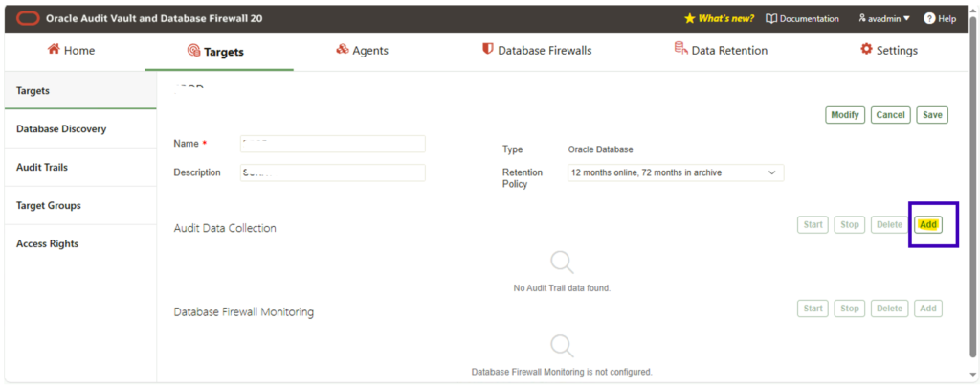Open the Retention Policy dropdown
Screen dimensions: 980x389
coord(676,172)
